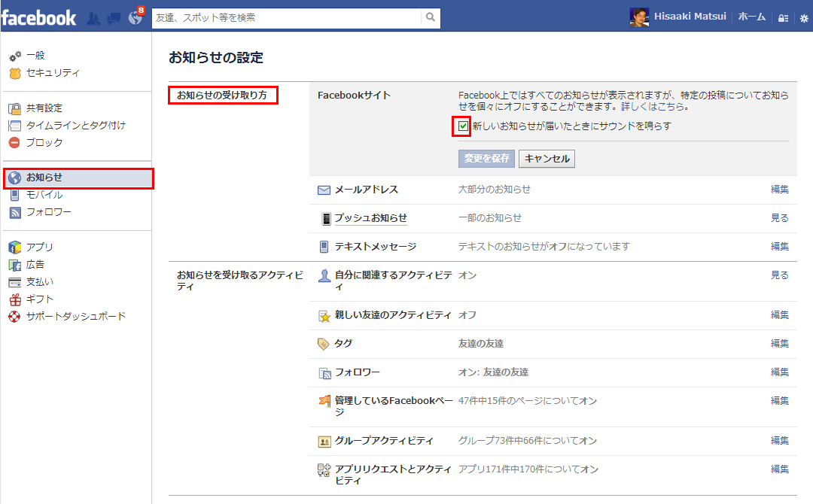Open the privacy shortcuts lock icon

[x=783, y=18]
